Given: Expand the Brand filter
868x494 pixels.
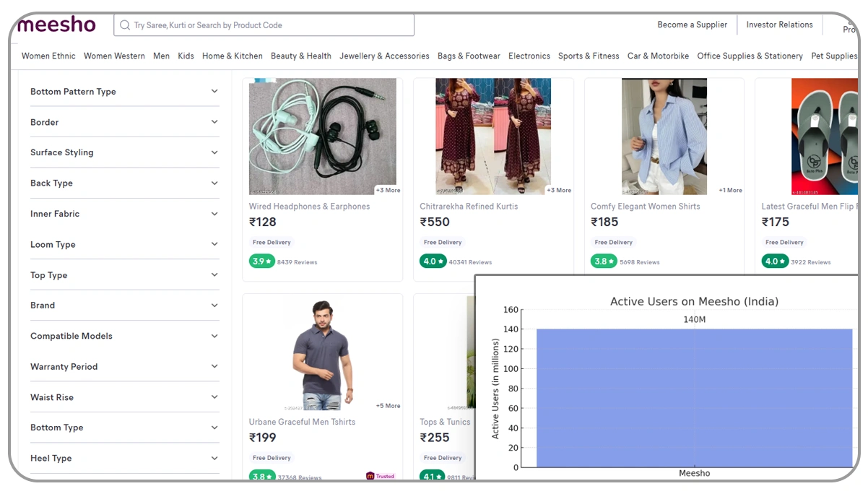Looking at the screenshot, I should pyautogui.click(x=123, y=305).
